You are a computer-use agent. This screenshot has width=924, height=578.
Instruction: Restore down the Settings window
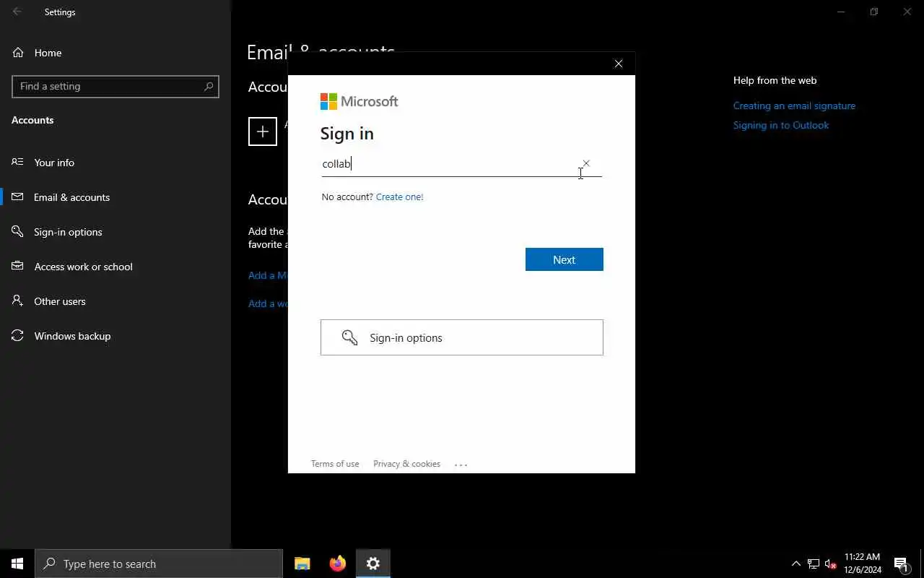tap(874, 12)
